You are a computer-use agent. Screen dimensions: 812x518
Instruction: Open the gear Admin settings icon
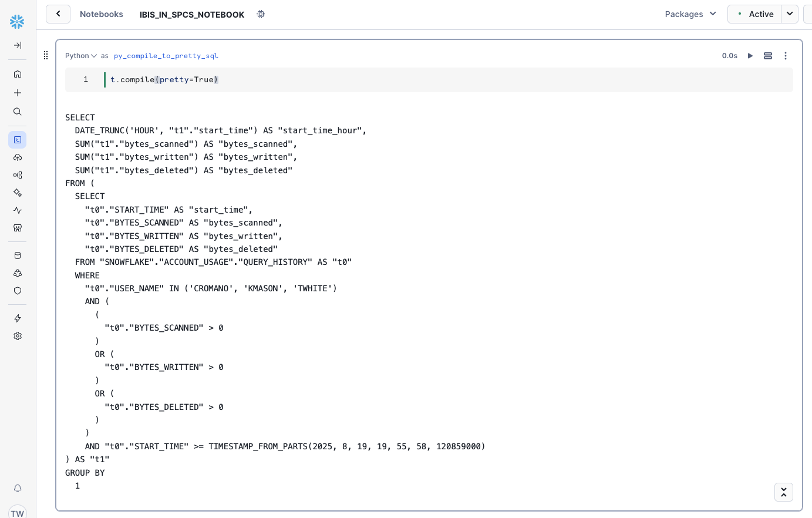[18, 336]
